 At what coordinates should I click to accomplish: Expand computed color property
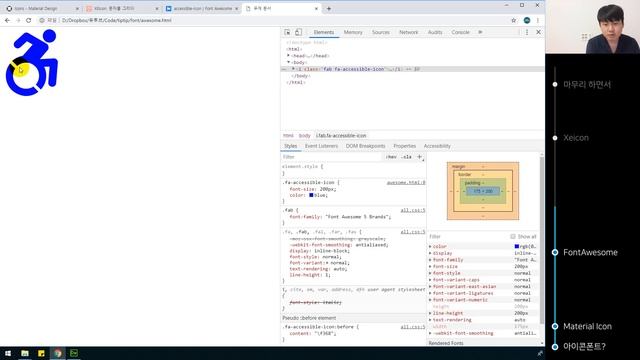(430, 247)
